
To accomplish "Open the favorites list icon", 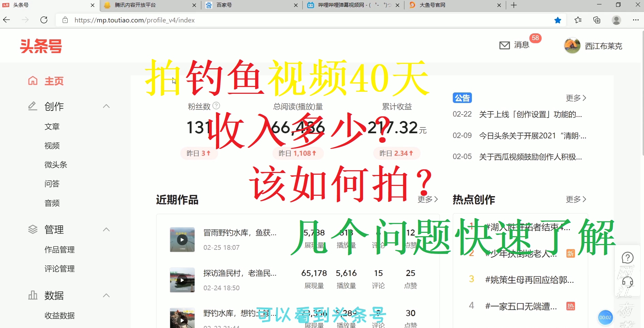I will [x=578, y=20].
